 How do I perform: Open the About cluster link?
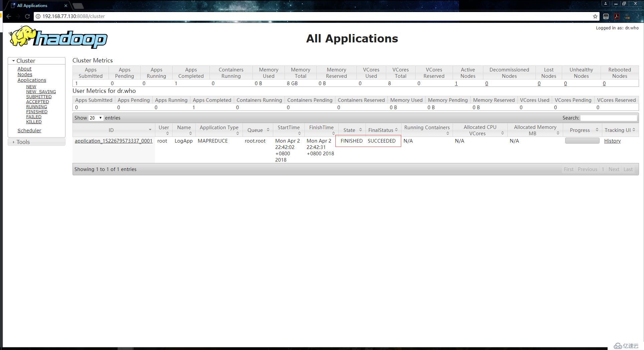pyautogui.click(x=24, y=69)
